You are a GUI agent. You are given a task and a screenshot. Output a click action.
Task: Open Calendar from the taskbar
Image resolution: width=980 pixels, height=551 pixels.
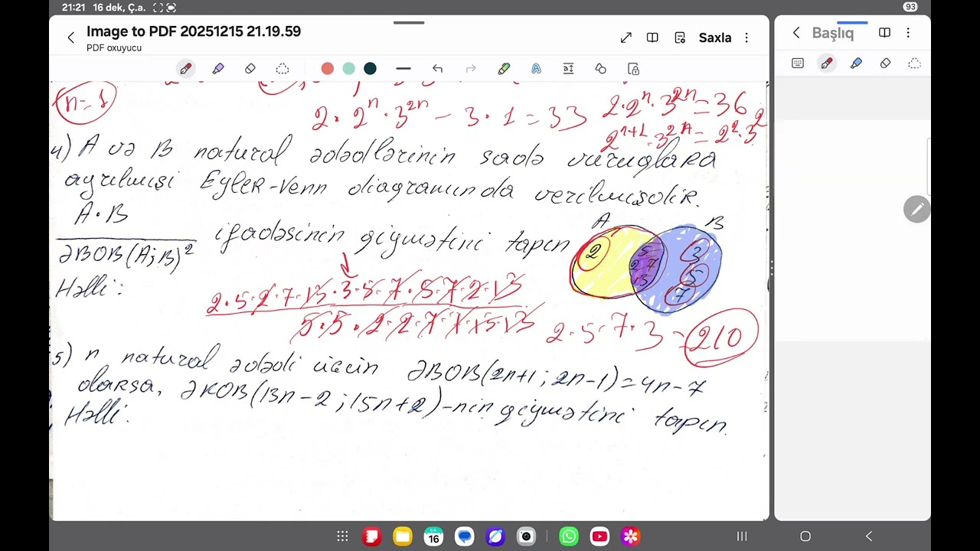[433, 536]
